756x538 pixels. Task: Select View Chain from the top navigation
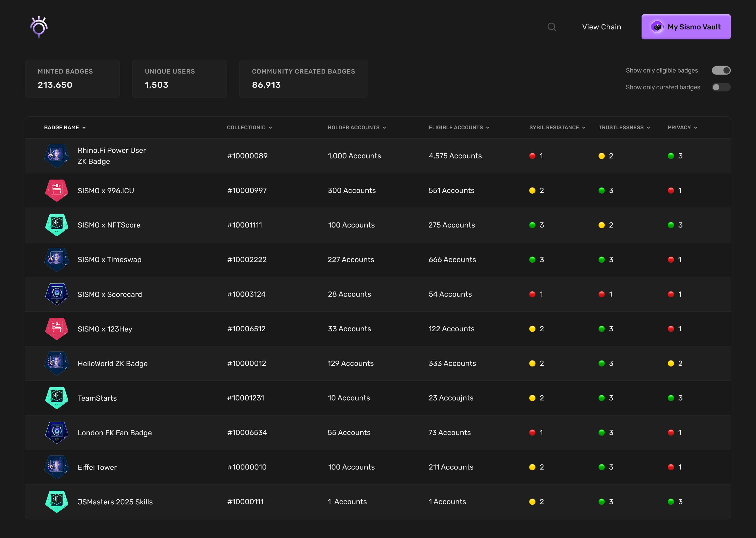(601, 27)
